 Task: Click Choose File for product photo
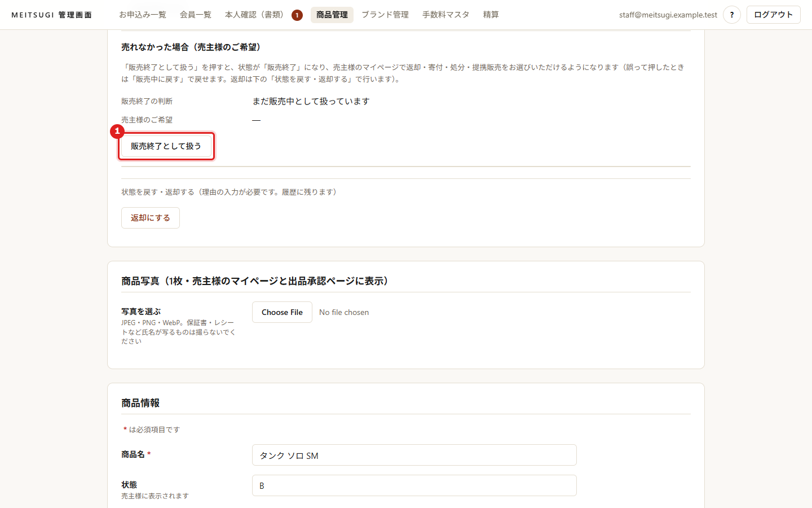[x=282, y=312]
